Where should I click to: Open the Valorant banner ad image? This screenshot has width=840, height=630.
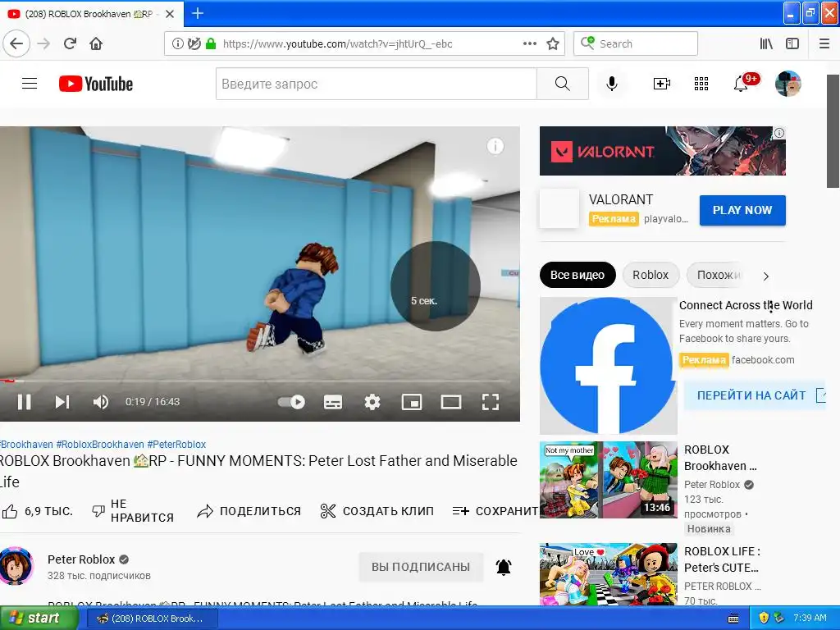pyautogui.click(x=663, y=151)
